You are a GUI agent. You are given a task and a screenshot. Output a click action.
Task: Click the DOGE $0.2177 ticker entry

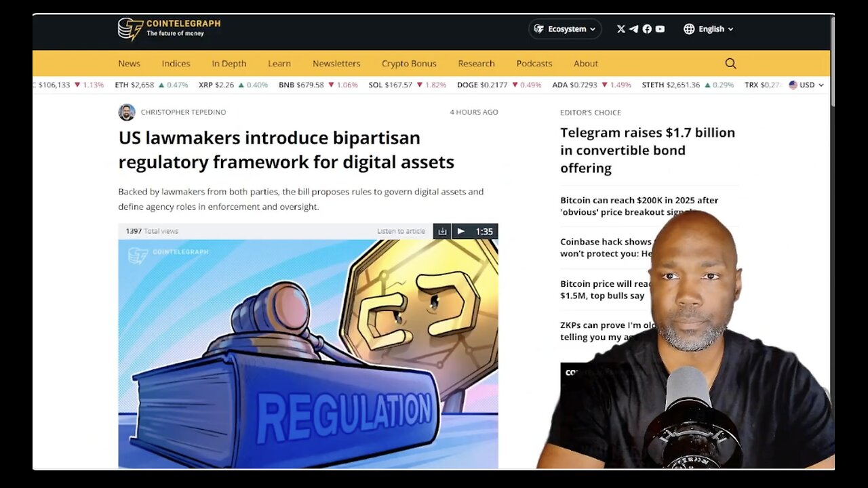(x=499, y=85)
